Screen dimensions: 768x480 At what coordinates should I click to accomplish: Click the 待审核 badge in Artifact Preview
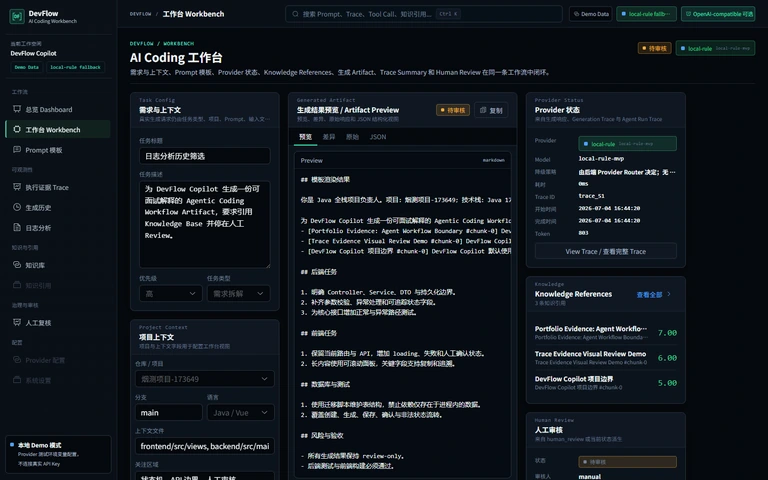[x=453, y=110]
